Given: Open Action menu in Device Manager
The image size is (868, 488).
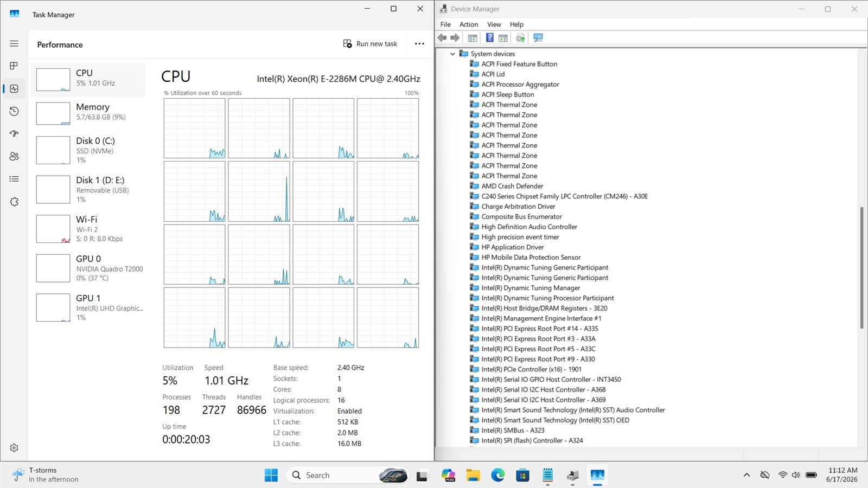Looking at the screenshot, I should pos(469,24).
